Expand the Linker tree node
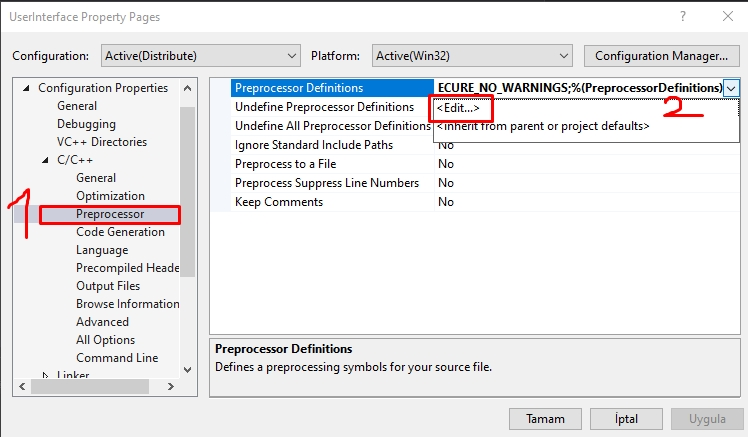Image resolution: width=748 pixels, height=437 pixels. pos(45,376)
